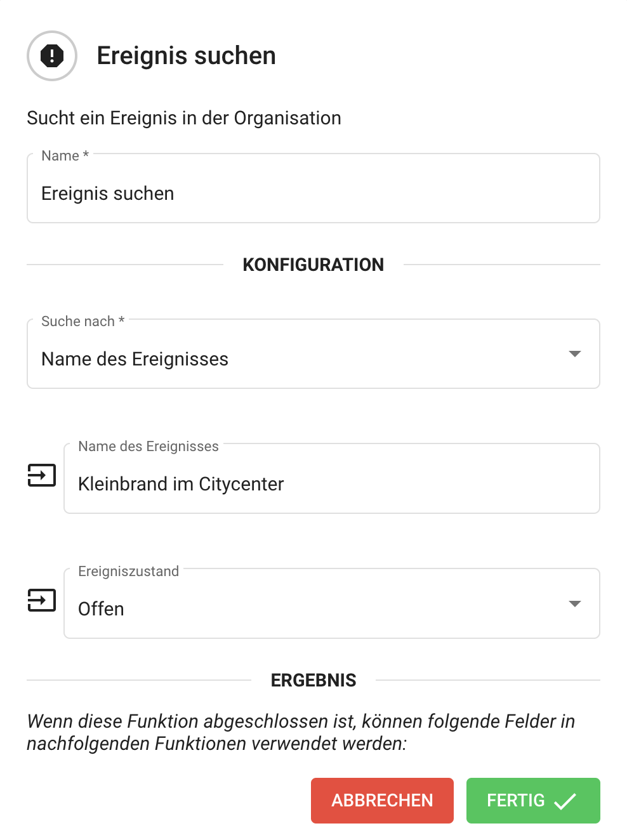627x840 pixels.
Task: Click the checkmark icon on Fertig
Action: coord(565,801)
